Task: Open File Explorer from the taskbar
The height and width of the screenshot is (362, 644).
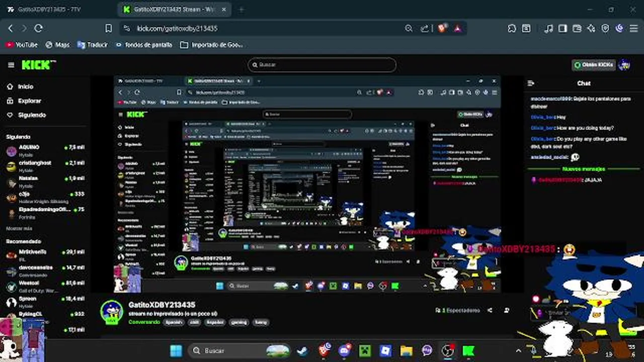Action: tap(407, 350)
